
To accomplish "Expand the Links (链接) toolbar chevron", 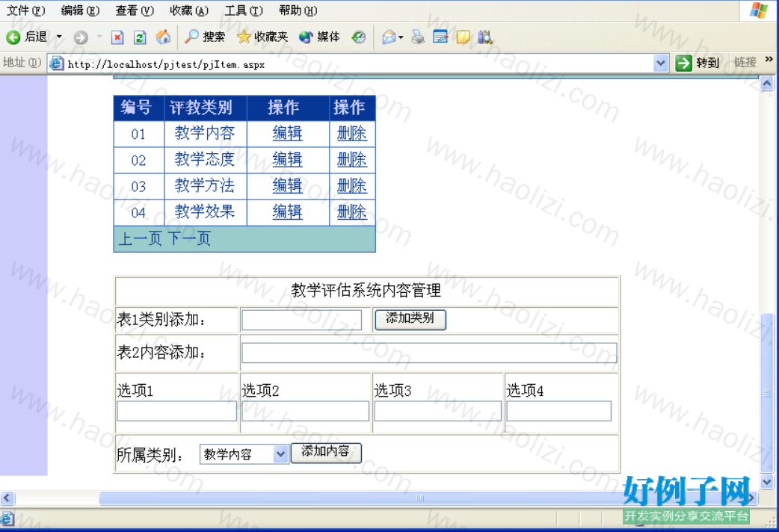I will click(769, 59).
